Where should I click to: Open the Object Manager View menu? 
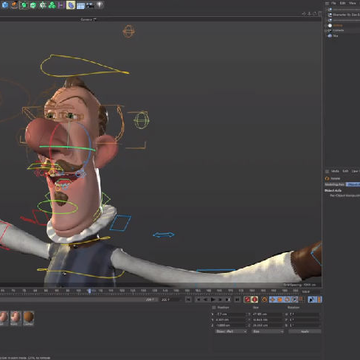pos(352,3)
